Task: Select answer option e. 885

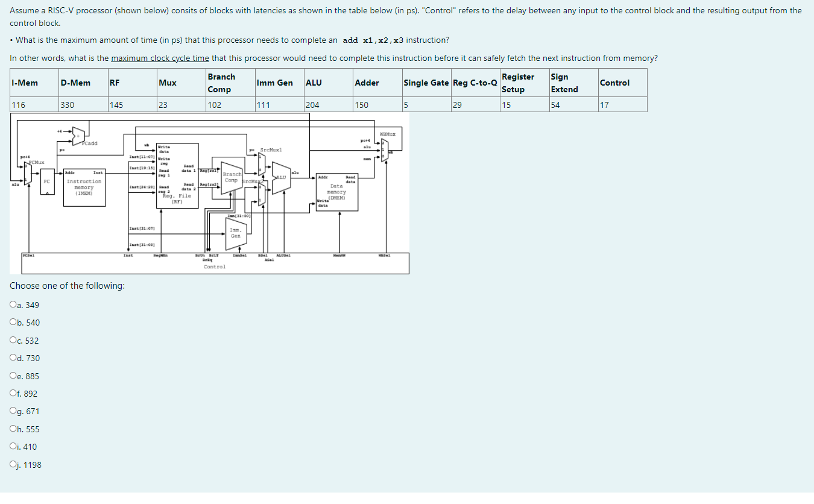Action: [13, 376]
